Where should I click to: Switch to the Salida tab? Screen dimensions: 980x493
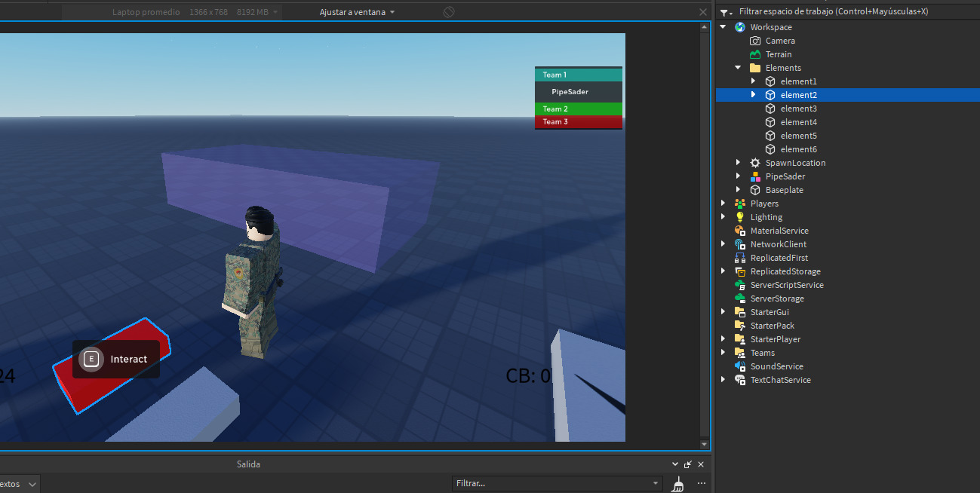(248, 464)
